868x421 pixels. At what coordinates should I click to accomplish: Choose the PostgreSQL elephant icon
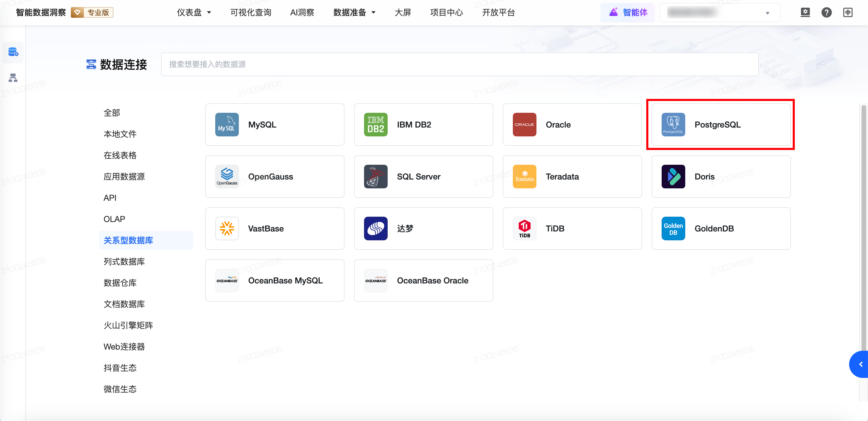(x=673, y=124)
